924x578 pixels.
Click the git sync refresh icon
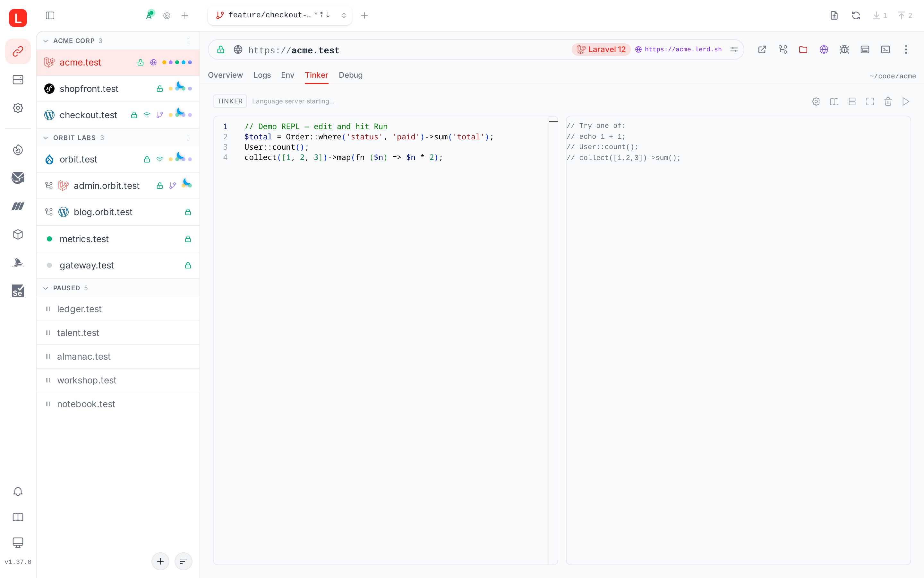point(856,15)
